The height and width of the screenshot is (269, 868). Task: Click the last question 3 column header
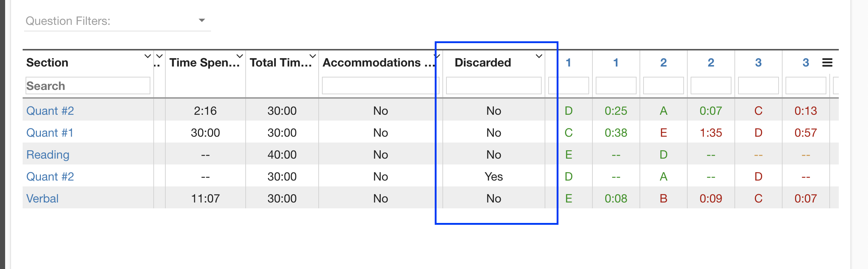pos(806,62)
